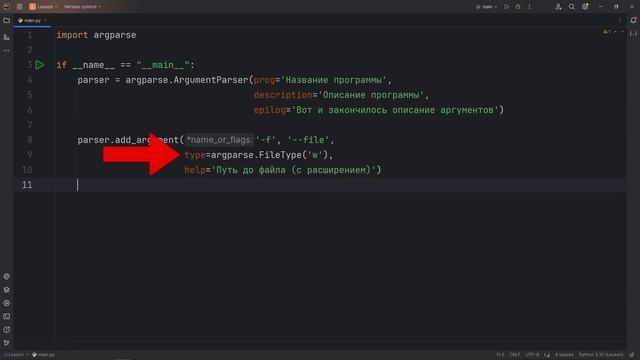Open the Python 3.10 interpreter selector
Viewport: 640px width, 360px height.
pos(600,355)
